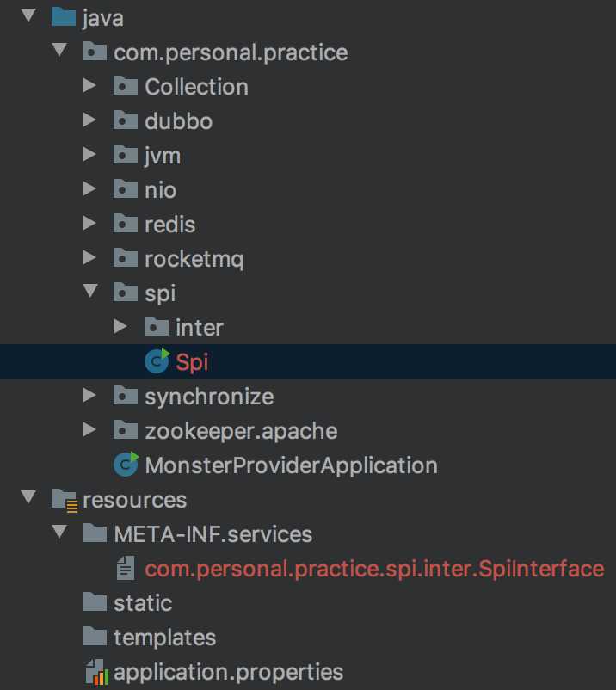The height and width of the screenshot is (690, 616).
Task: Expand the Collection package
Action: coord(89,86)
